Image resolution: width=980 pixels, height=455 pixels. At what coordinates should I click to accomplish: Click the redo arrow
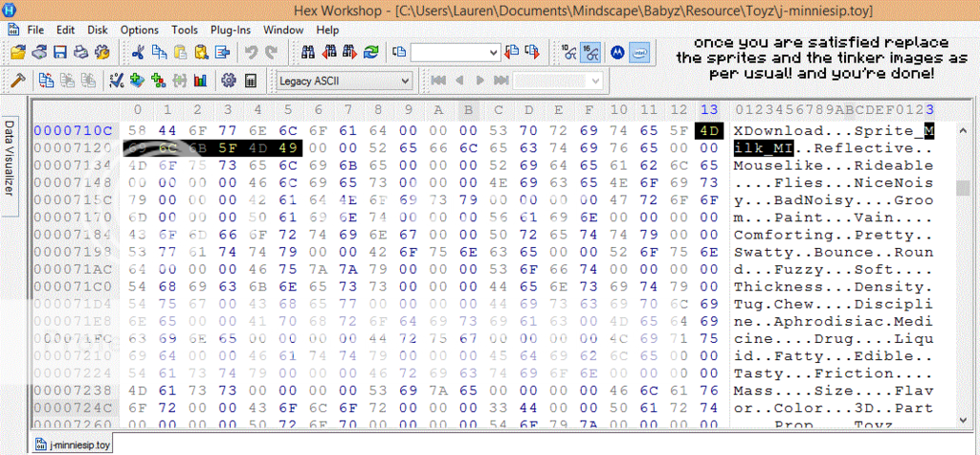271,53
